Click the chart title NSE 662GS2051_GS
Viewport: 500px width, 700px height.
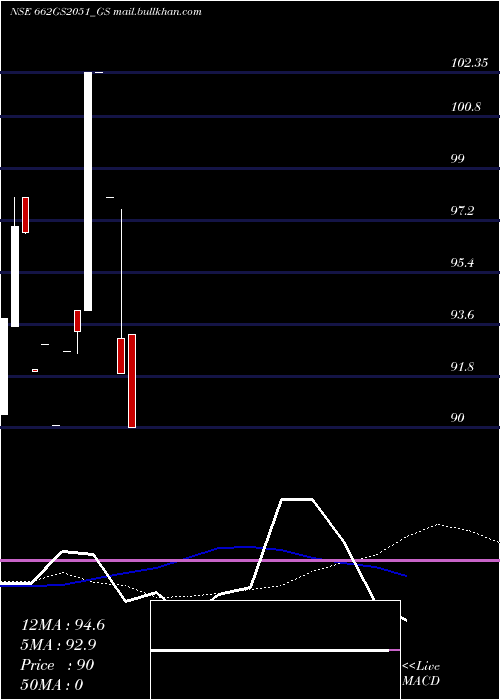coord(60,12)
